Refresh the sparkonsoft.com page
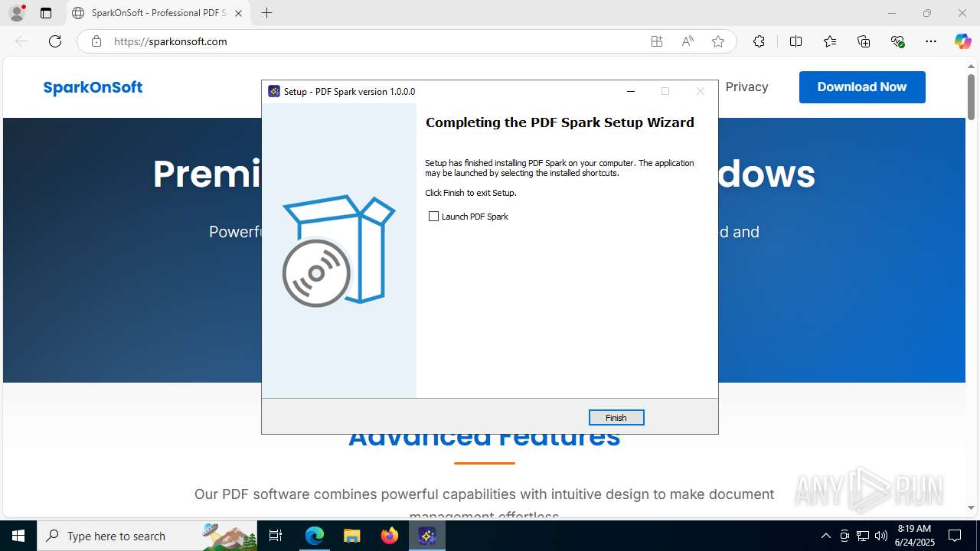This screenshot has width=980, height=551. (x=55, y=41)
